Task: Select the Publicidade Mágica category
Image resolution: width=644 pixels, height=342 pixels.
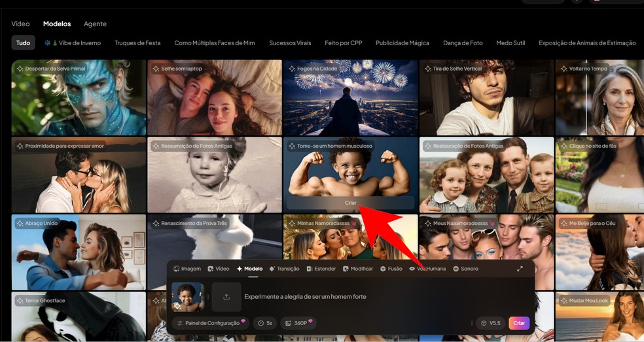Action: (x=402, y=43)
